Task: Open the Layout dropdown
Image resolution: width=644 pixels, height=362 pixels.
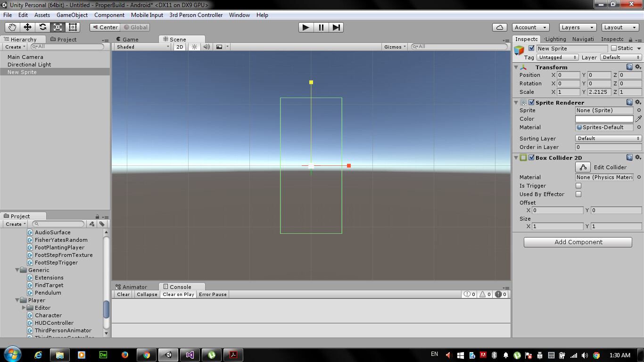Action: [x=619, y=27]
